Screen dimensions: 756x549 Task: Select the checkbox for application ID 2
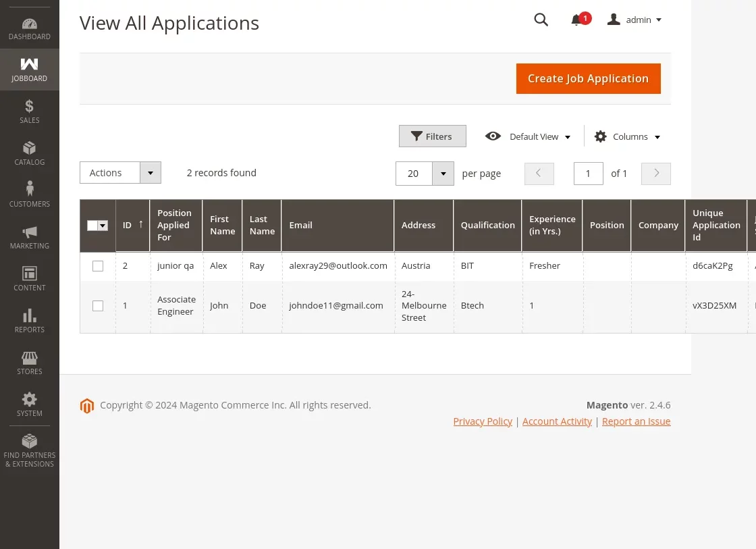[x=98, y=266]
